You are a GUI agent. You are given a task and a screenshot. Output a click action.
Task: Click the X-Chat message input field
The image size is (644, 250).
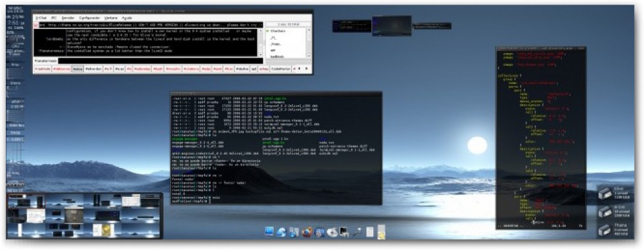coord(160,60)
